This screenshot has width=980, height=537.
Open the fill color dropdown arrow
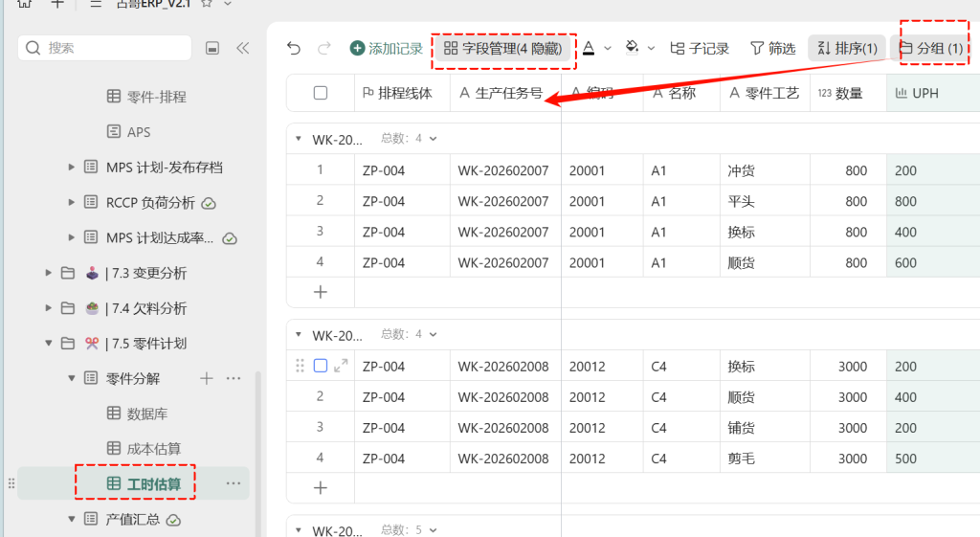(651, 48)
